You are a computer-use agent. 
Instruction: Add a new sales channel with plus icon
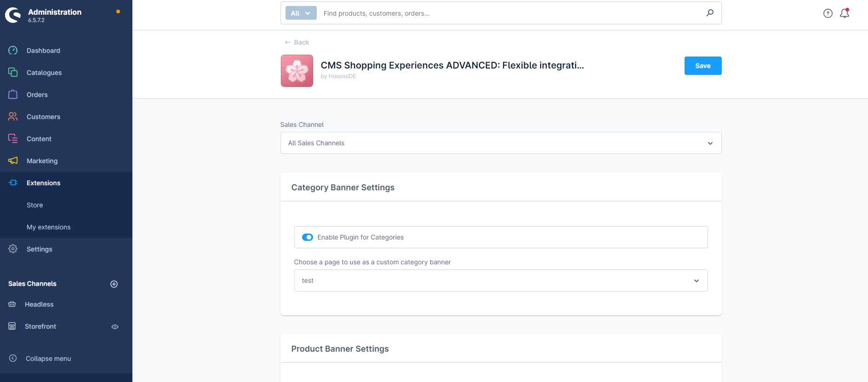tap(114, 284)
